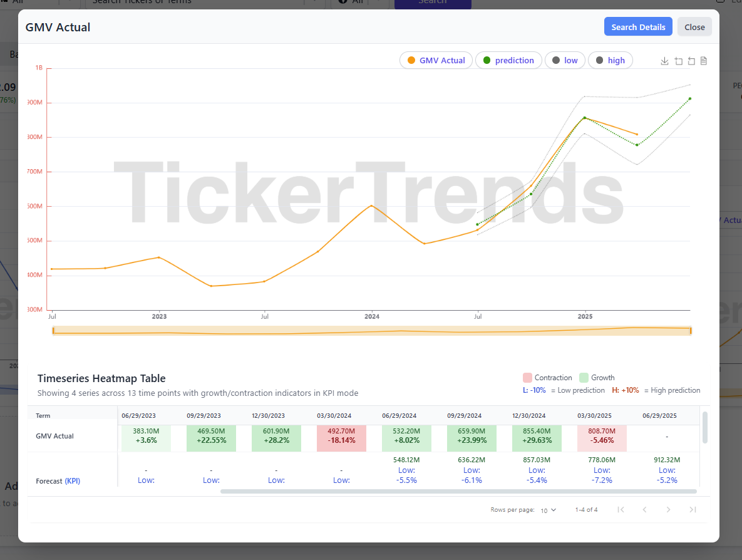Select the 808.70M -5.46% cell
The width and height of the screenshot is (742, 560).
[x=602, y=438]
